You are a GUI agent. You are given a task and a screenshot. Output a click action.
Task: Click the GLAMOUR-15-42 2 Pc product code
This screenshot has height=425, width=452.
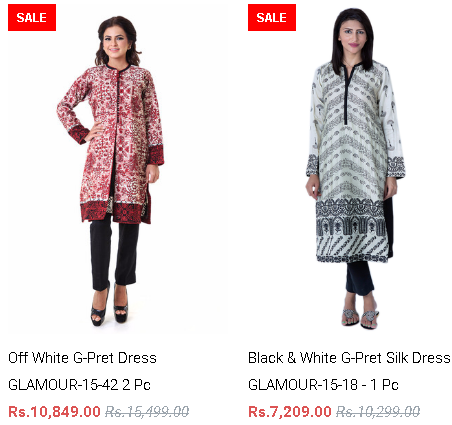click(79, 385)
